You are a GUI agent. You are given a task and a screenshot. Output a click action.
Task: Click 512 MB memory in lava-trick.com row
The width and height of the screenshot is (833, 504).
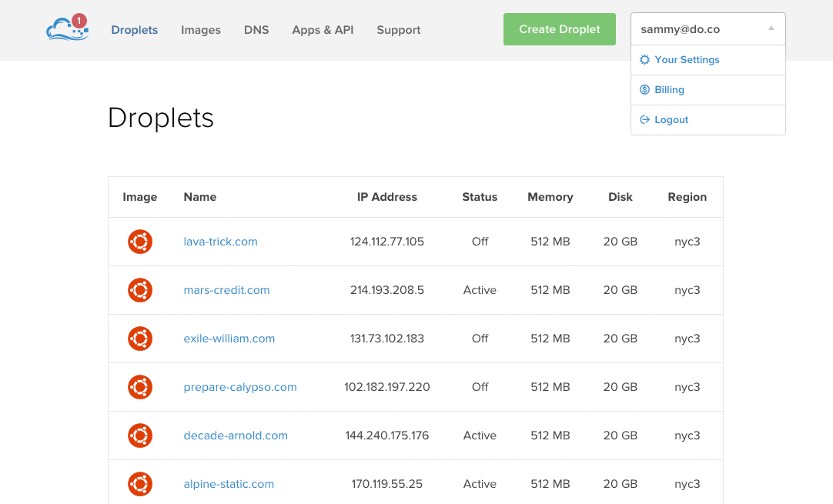550,242
